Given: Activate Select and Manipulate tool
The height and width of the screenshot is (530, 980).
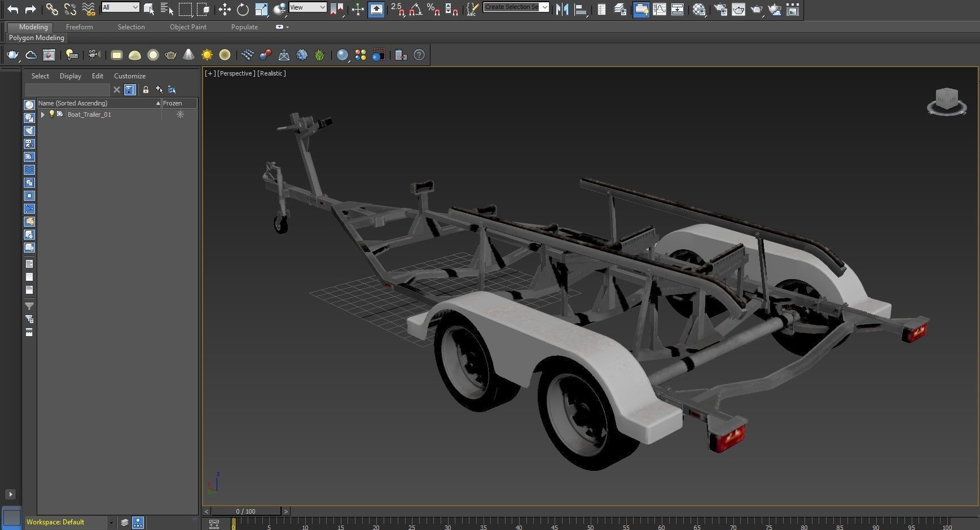Looking at the screenshot, I should tap(358, 9).
